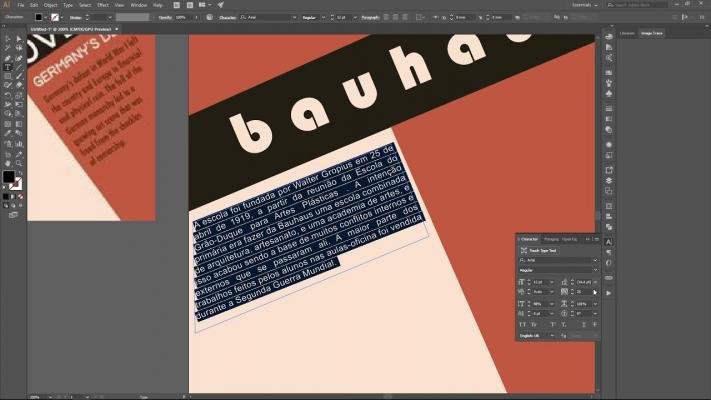
Task: Open Symbols panel club icon in dock
Action: coord(609,93)
